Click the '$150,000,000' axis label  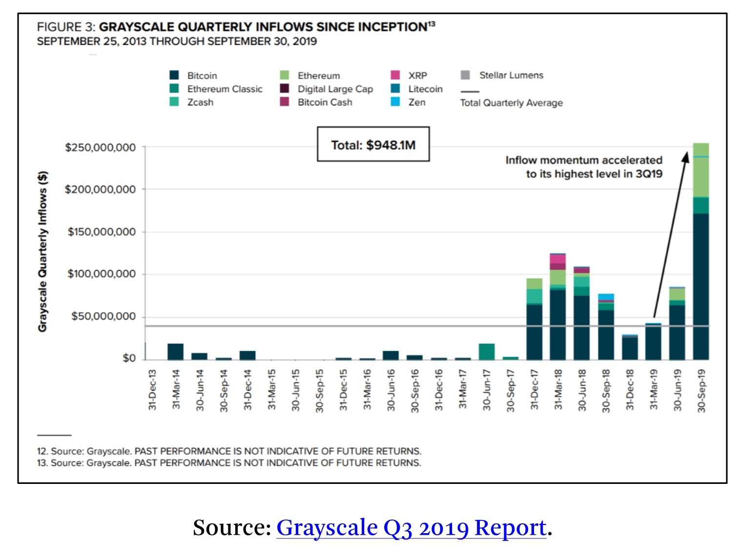pos(102,232)
